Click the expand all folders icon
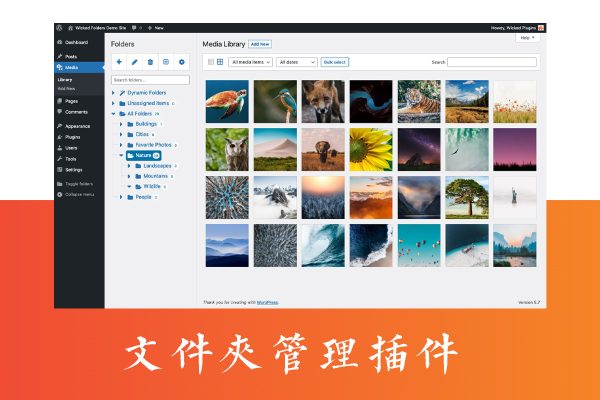Viewport: 600px width, 400px height. [x=166, y=62]
